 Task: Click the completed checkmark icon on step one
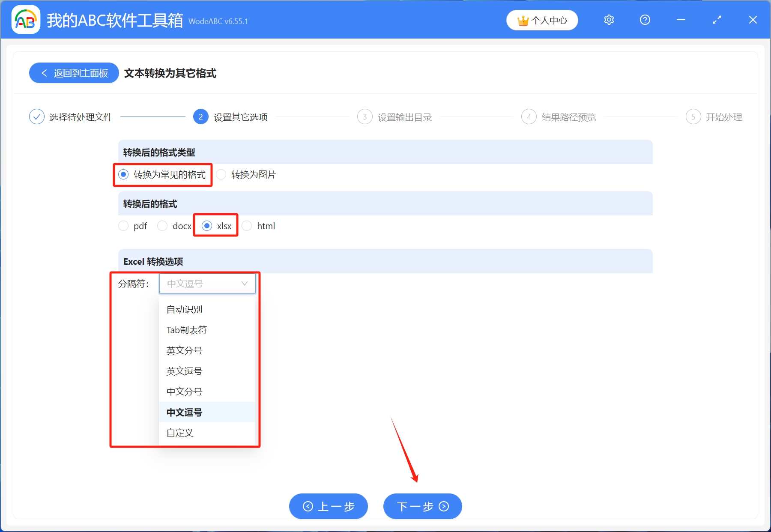pos(37,117)
